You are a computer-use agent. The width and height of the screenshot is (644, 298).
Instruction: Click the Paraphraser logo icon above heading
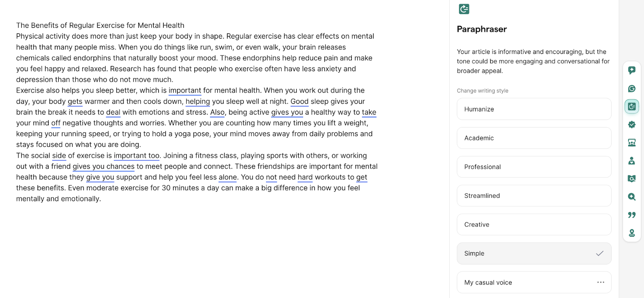pos(464,9)
